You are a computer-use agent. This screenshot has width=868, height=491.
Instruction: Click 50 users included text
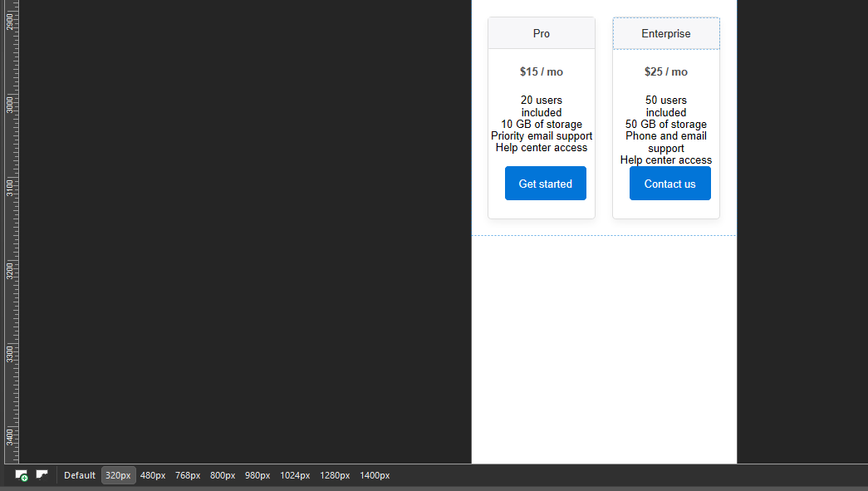666,106
